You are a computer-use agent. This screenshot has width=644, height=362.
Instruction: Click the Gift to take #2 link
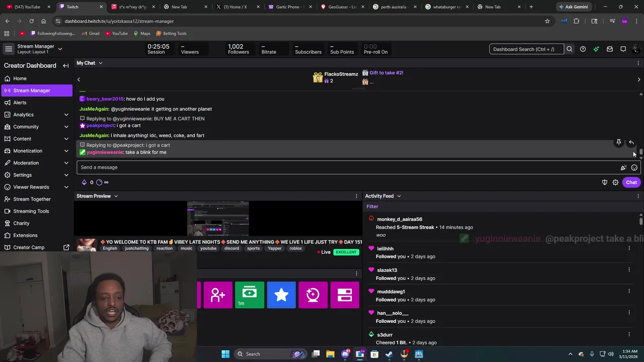[x=386, y=73]
